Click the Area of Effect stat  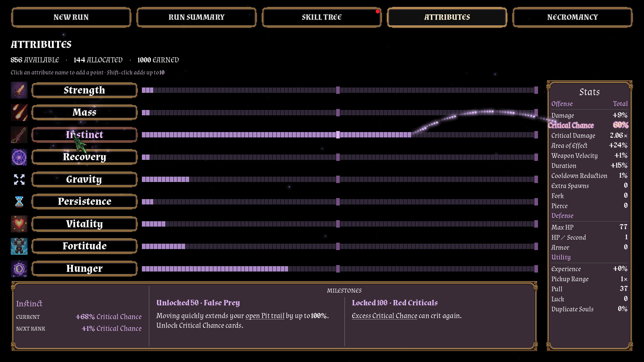(589, 145)
